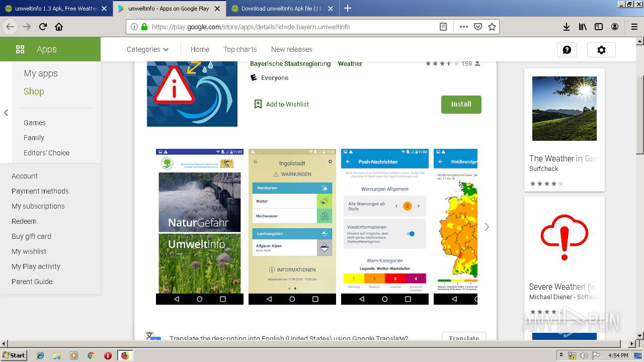
Task: Go to the browser Home page
Action: [59, 27]
